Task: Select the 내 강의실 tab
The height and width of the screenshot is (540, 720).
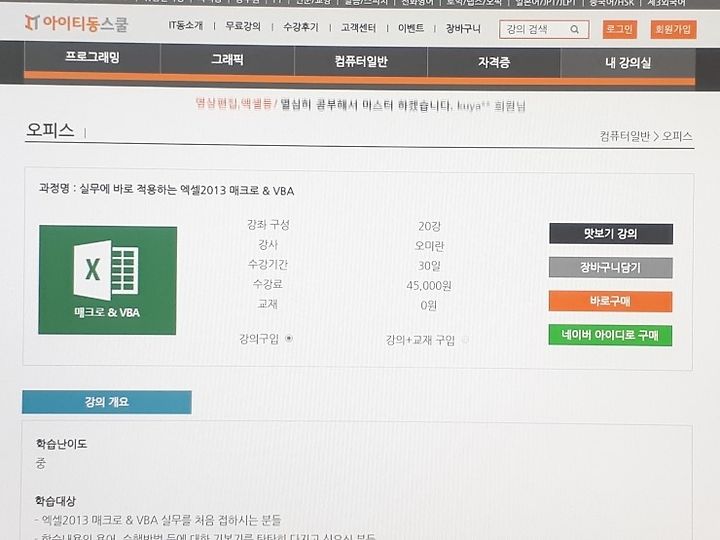Action: pos(628,63)
